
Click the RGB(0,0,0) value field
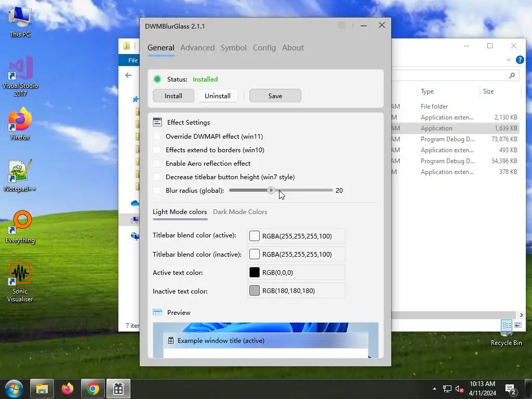(x=296, y=272)
